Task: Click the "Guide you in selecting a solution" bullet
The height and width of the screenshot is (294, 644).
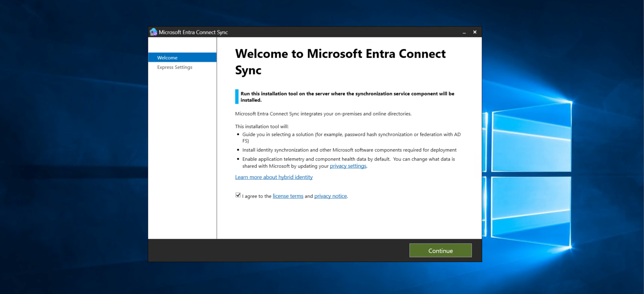Action: coord(351,135)
